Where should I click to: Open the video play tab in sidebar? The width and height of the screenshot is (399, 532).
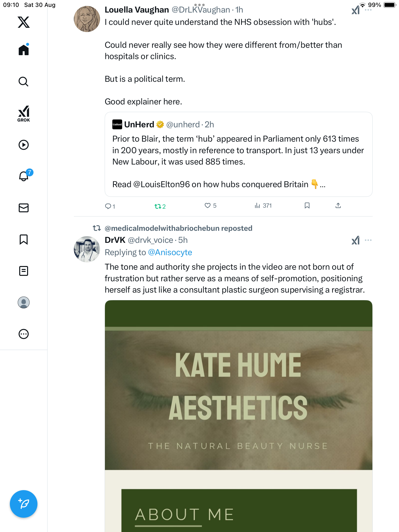[24, 145]
